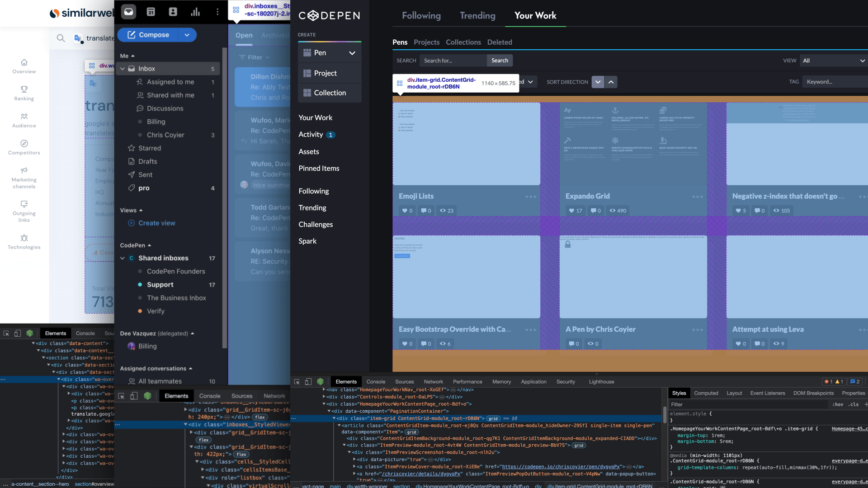Open the analytics bar chart icon
Image resolution: width=868 pixels, height=488 pixels.
click(x=195, y=12)
